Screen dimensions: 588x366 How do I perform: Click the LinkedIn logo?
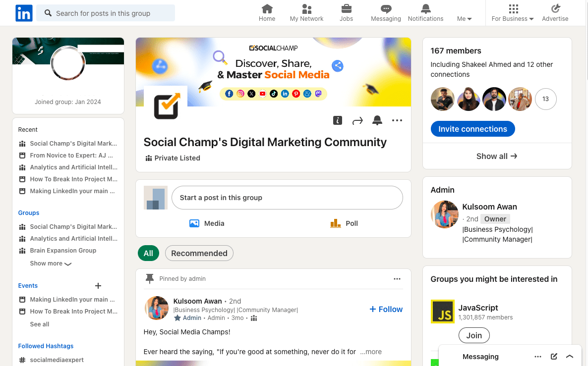pos(24,13)
